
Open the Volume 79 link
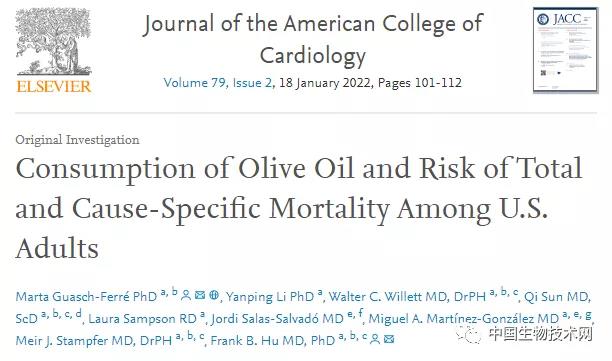pos(194,83)
